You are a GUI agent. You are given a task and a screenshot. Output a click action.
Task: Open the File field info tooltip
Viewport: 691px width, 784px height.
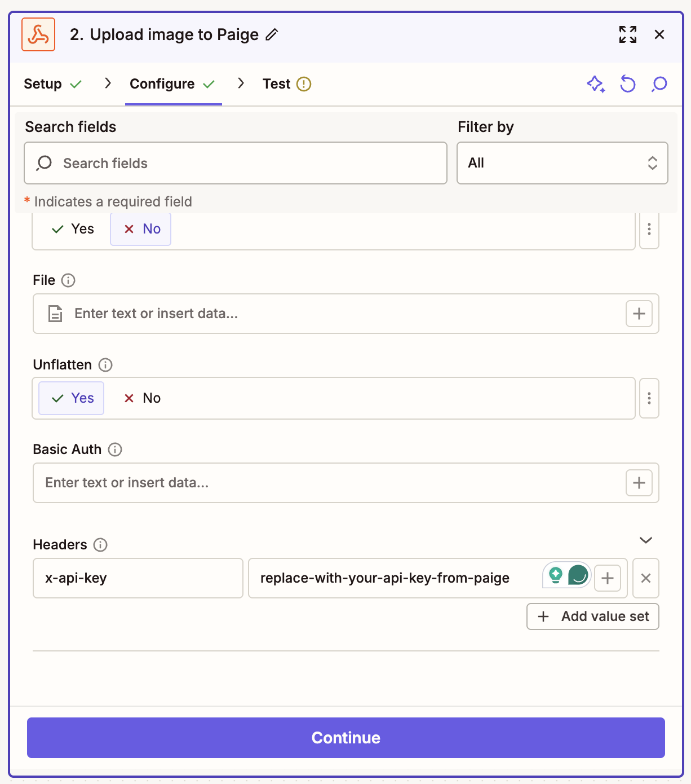(x=68, y=280)
